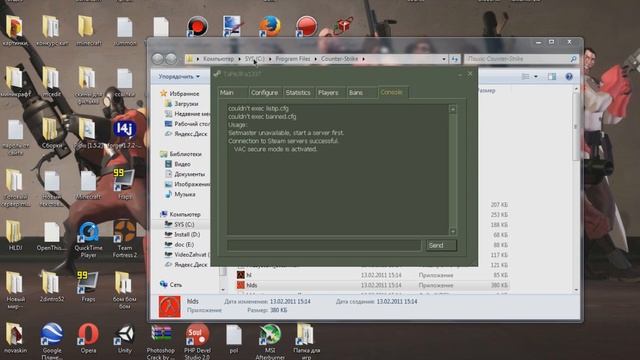The image size is (640, 360).
Task: Click Explorer forward navigation button
Action: tap(171, 59)
